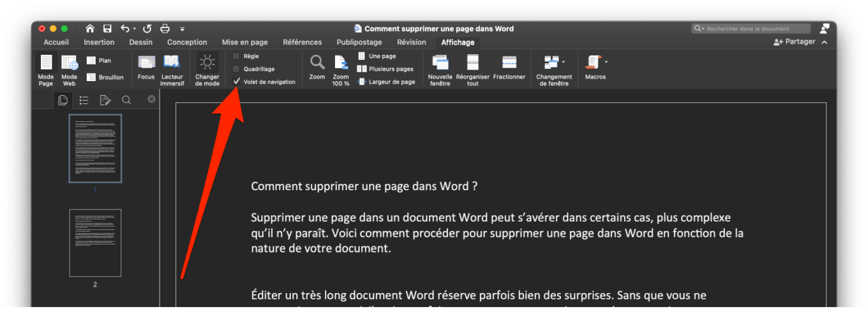Viewport: 868px width, 330px height.
Task: Open the Undo history dropdown arrow
Action: tap(134, 29)
